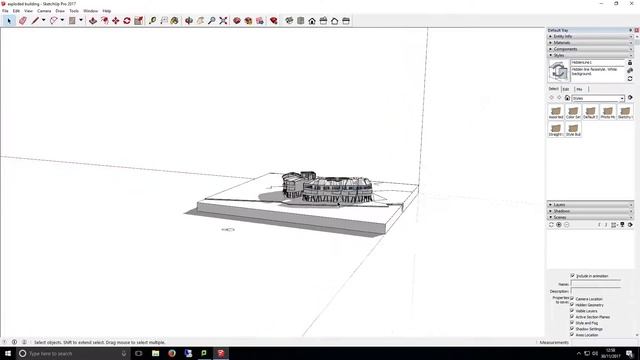Expand the Components panel
This screenshot has width=640, height=360.
(590, 49)
